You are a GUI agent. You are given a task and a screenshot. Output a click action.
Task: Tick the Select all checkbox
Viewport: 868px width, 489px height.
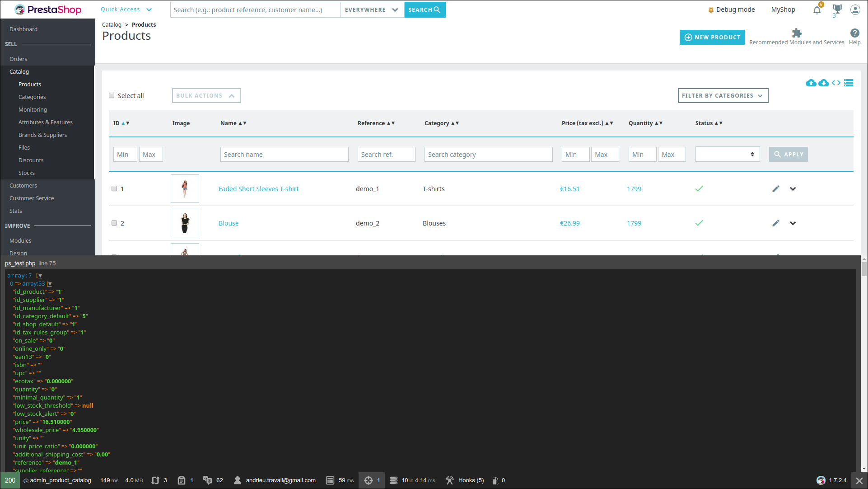[x=112, y=96]
